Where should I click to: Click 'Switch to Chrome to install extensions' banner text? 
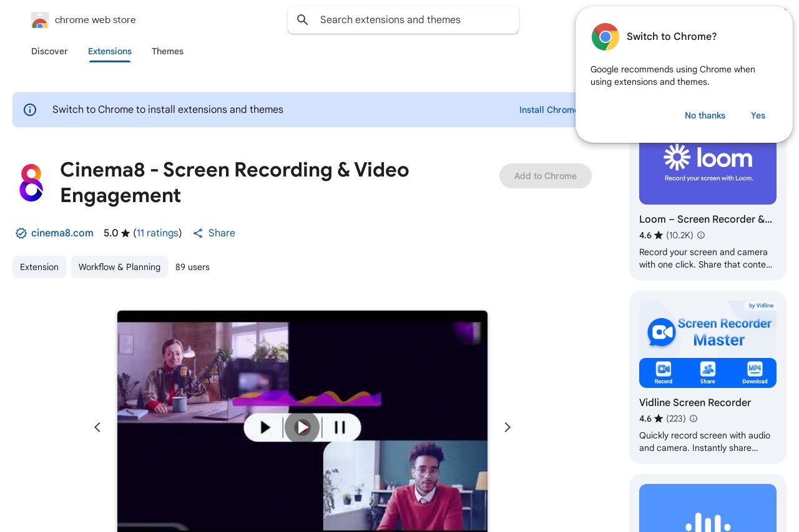168,110
